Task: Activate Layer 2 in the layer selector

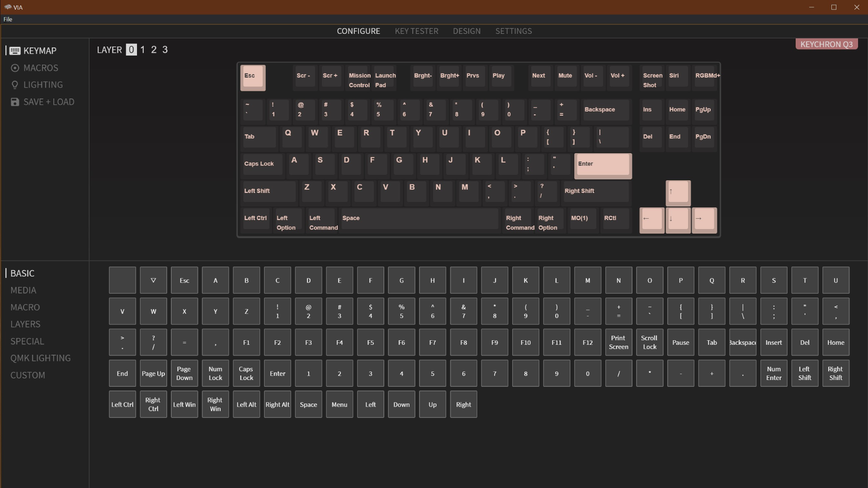Action: tap(154, 49)
